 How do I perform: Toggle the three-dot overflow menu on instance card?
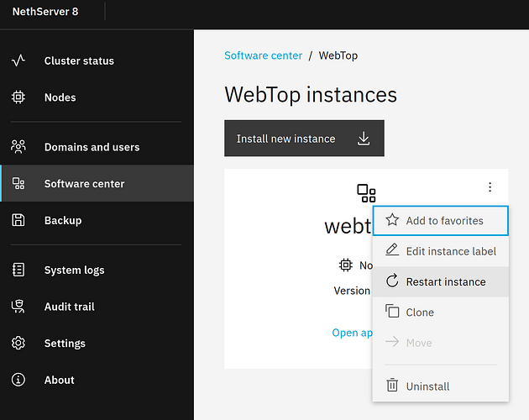click(490, 187)
